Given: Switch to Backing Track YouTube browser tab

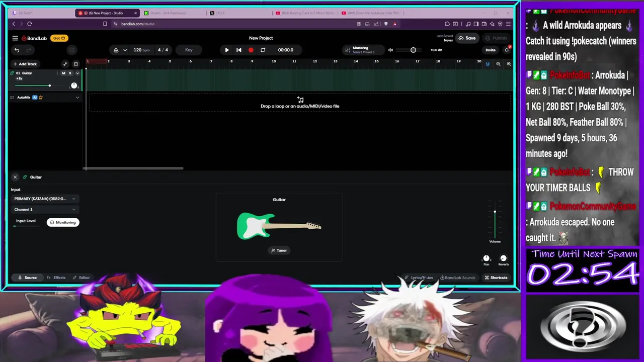Looking at the screenshot, I should 305,13.
